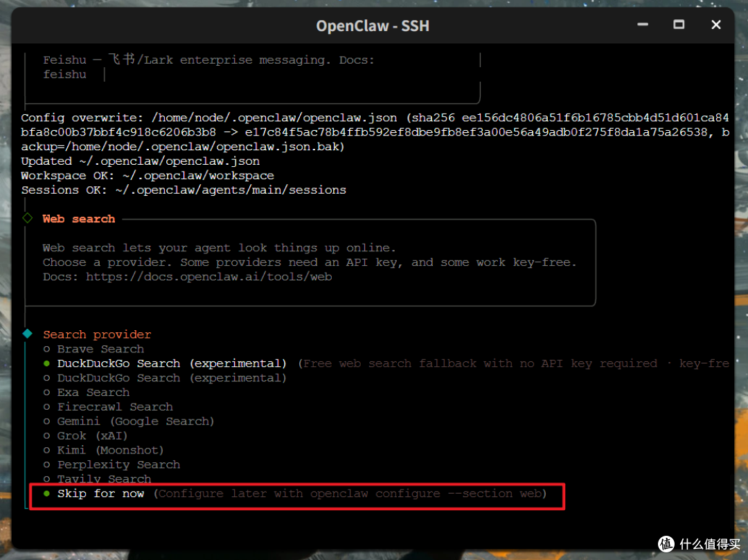The height and width of the screenshot is (560, 748).
Task: Click the Updated ~/.openclaw/openclaw.json line
Action: click(x=140, y=161)
